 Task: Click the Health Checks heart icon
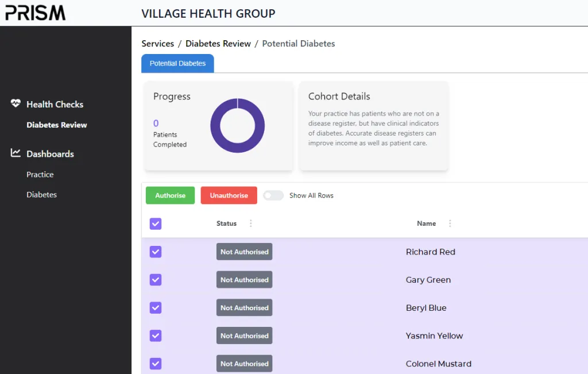point(15,103)
